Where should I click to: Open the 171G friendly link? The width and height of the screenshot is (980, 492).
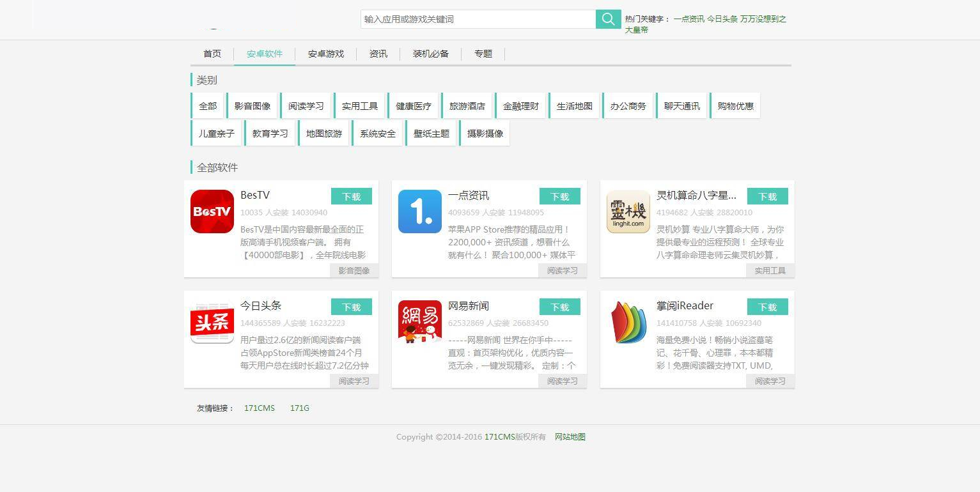[299, 408]
